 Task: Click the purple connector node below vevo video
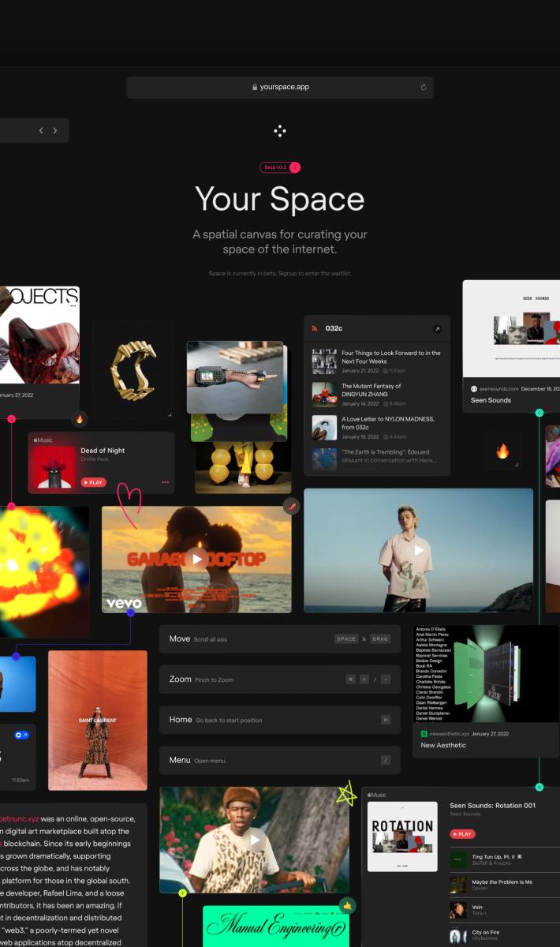pos(131,612)
